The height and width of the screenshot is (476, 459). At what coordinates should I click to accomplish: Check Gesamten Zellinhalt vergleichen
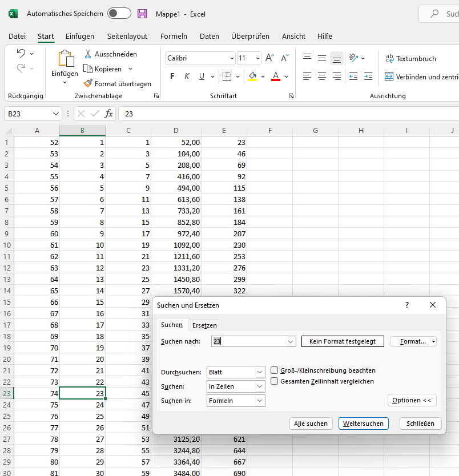click(273, 382)
